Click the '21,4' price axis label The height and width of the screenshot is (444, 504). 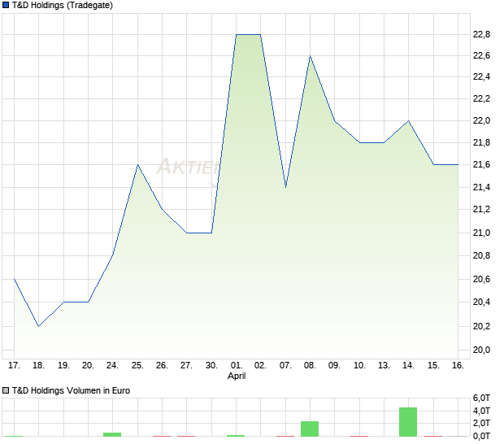[x=481, y=187]
